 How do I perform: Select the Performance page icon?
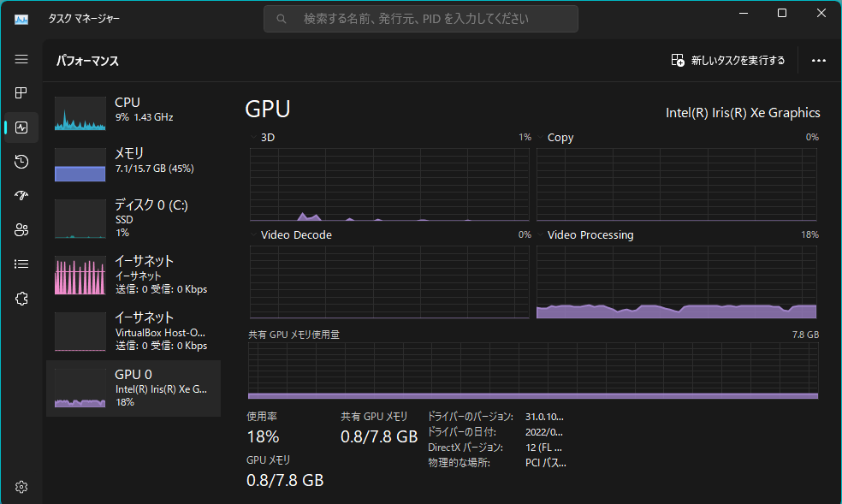coord(21,127)
